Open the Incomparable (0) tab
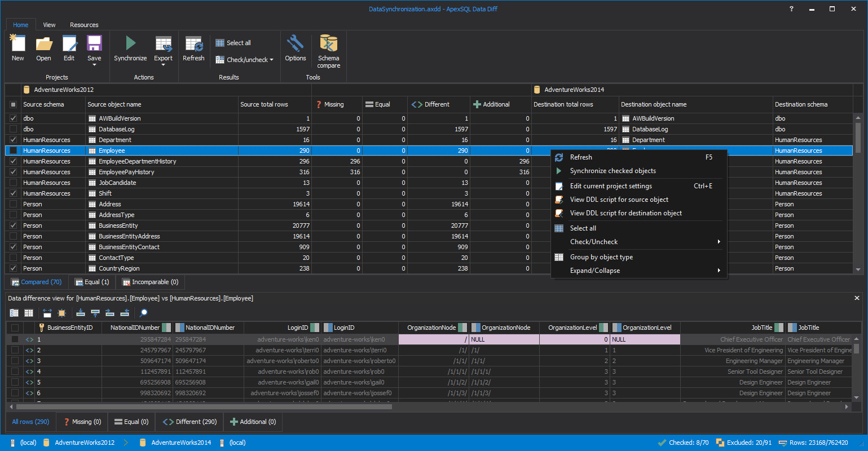The width and height of the screenshot is (868, 451). point(150,282)
